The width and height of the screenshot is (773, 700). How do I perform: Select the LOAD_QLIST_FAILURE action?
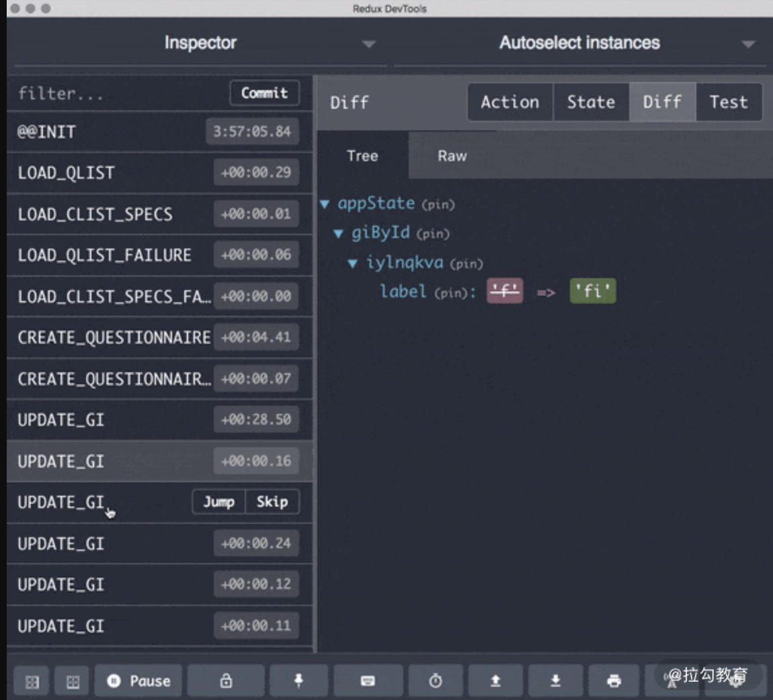click(160, 255)
